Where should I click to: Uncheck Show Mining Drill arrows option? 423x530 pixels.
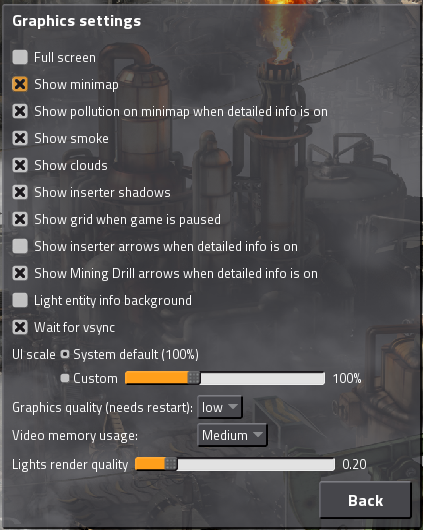20,273
